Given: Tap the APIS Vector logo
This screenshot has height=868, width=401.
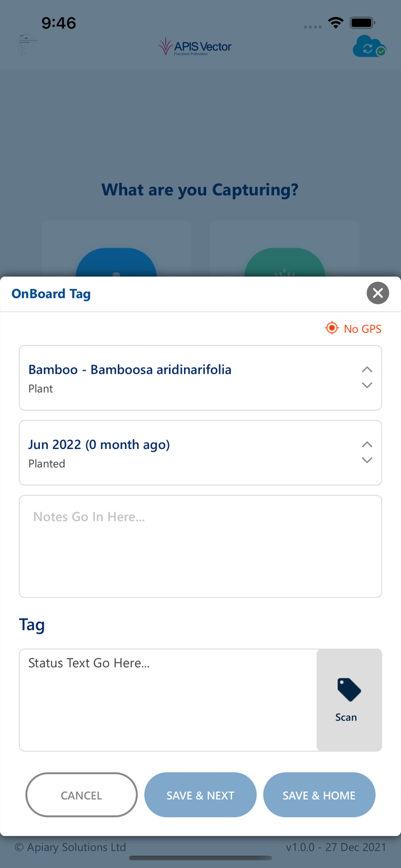Looking at the screenshot, I should click(x=195, y=46).
